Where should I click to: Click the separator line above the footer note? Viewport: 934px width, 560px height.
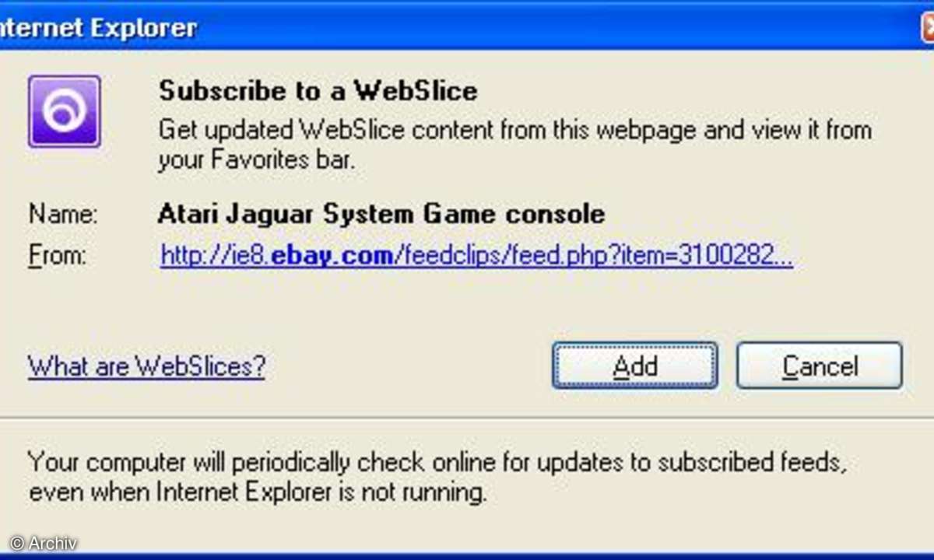click(467, 417)
